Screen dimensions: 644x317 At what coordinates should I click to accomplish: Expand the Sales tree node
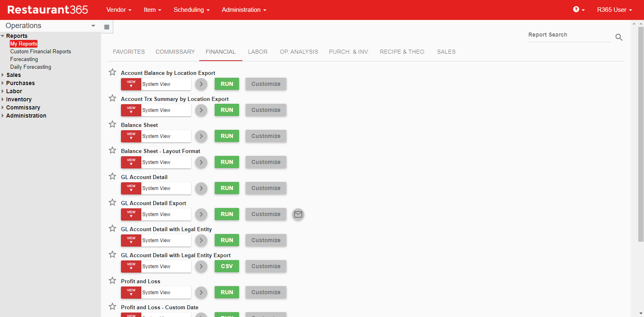pyautogui.click(x=2, y=75)
